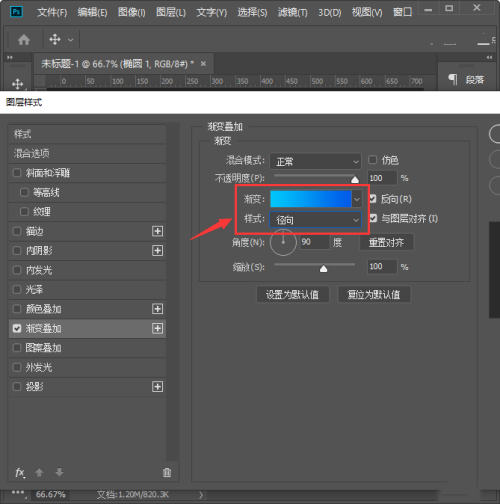The image size is (500, 504).
Task: Enable 斜面和浮雕 checkbox
Action: pyautogui.click(x=17, y=173)
